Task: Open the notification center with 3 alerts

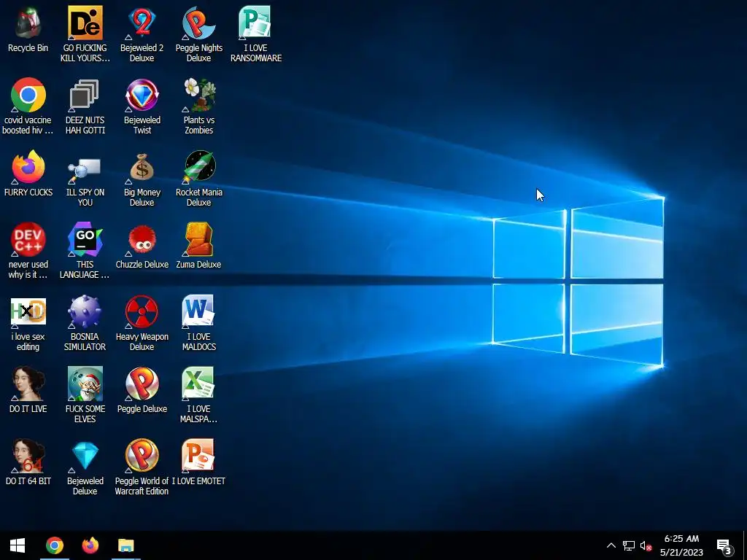Action: (724, 546)
